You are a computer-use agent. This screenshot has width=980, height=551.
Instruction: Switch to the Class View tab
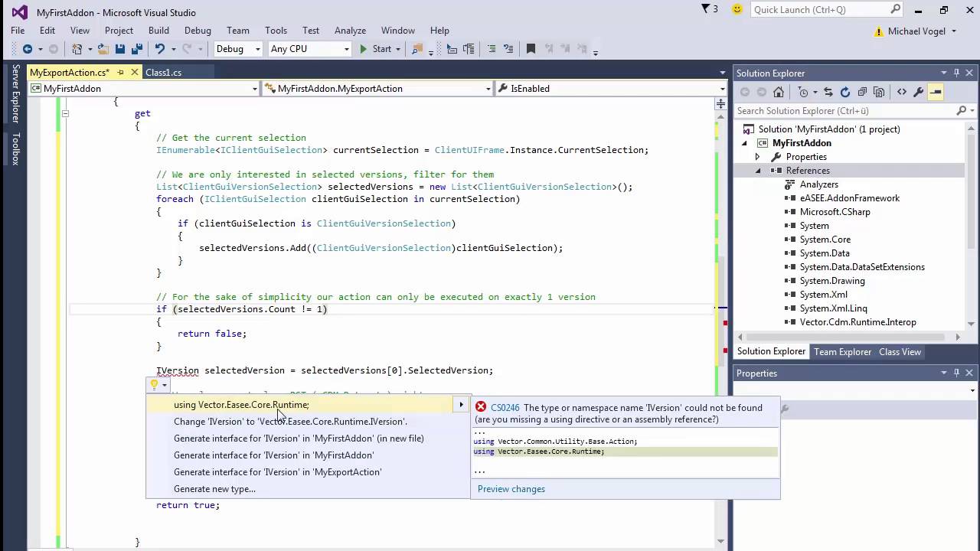pyautogui.click(x=900, y=352)
